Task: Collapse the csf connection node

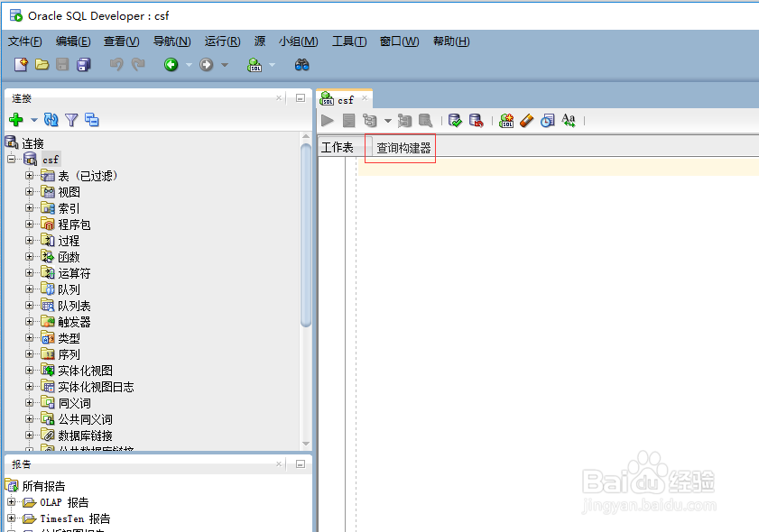Action: pyautogui.click(x=12, y=159)
